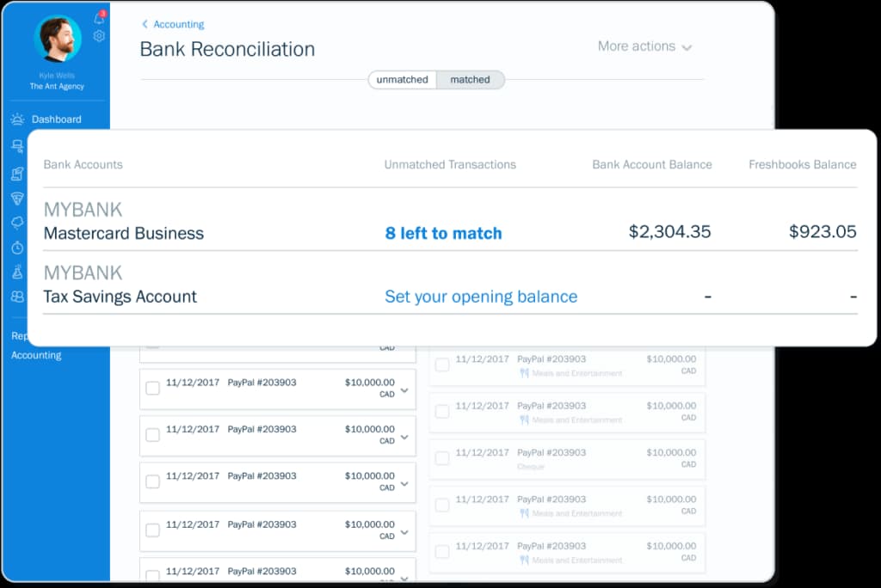This screenshot has width=881, height=588.
Task: Open Expenses pizza-slice icon in sidebar
Action: (17, 199)
